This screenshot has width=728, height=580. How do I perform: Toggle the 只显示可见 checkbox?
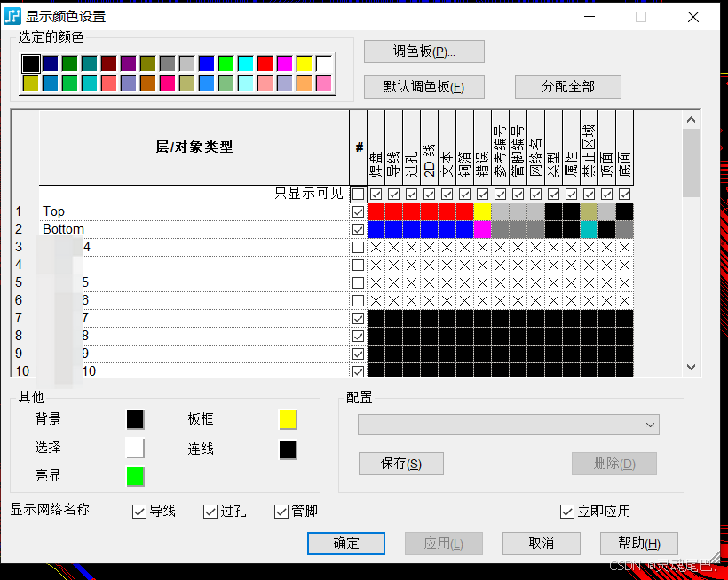pyautogui.click(x=359, y=194)
